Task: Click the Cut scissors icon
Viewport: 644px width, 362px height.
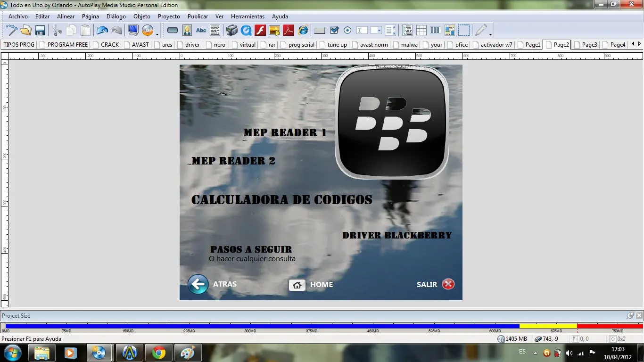Action: [x=57, y=31]
